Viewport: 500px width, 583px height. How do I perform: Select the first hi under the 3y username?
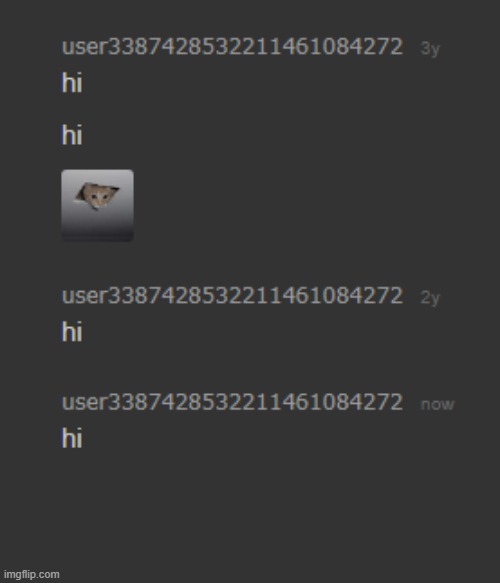72,82
